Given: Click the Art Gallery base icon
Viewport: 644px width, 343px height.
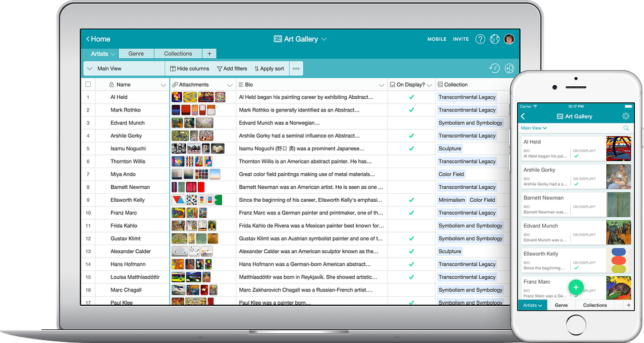Looking at the screenshot, I should [x=278, y=39].
